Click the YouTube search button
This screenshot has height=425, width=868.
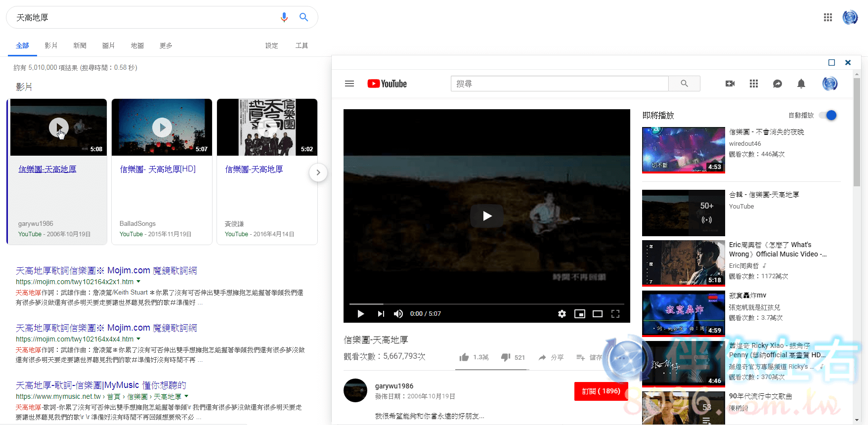click(x=684, y=84)
